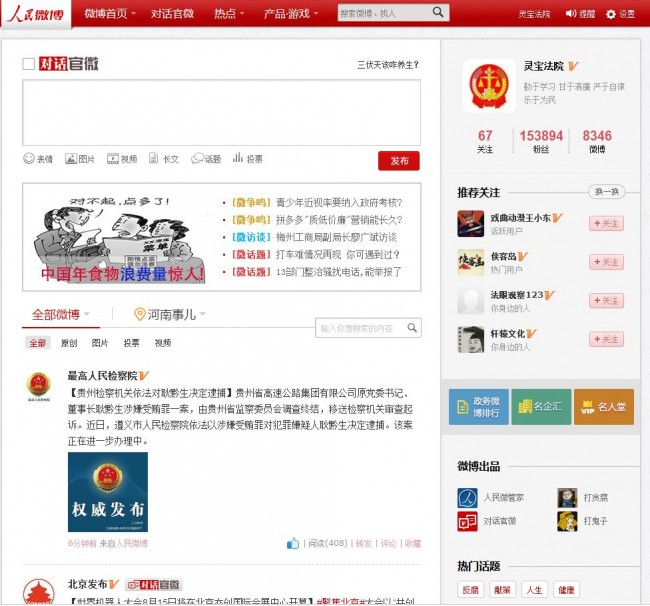Viewport: 650px width, 606px height.
Task: Select 图片 filter tab
Action: click(100, 343)
